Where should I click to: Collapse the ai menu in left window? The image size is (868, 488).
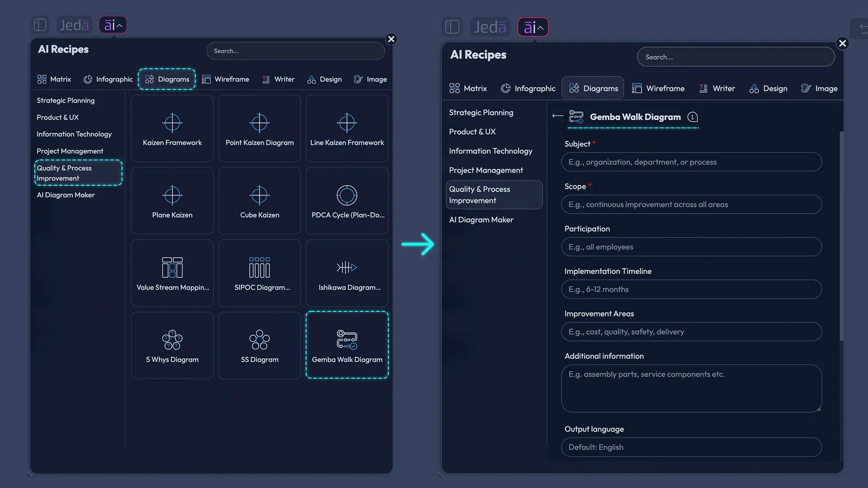[x=113, y=25]
